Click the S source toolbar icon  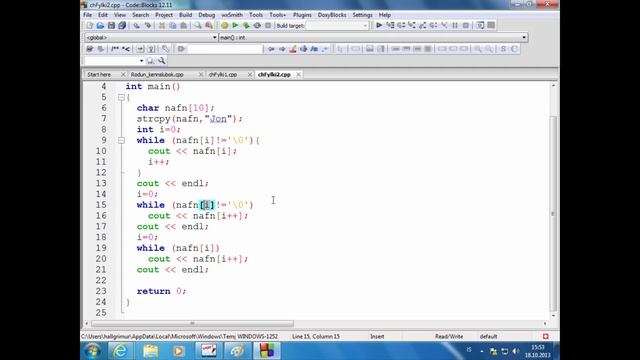pyautogui.click(x=503, y=49)
